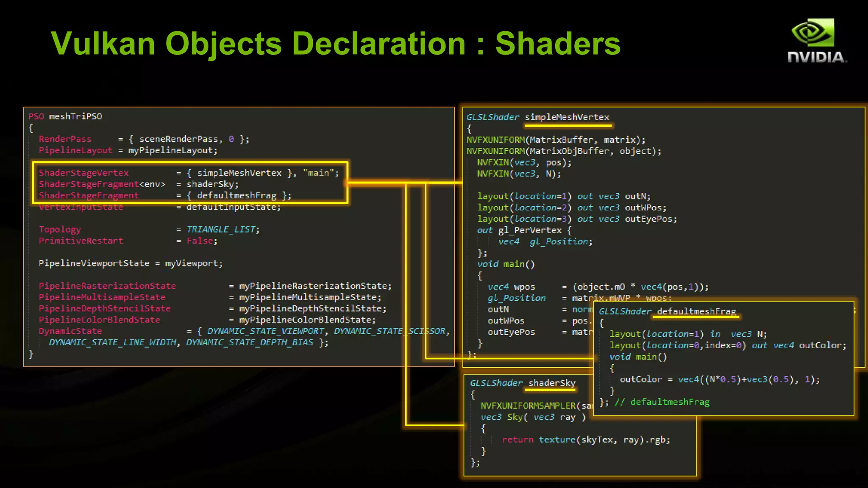Click the 'simpleMeshVertex' shader name heading
The width and height of the screenshot is (868, 488).
[567, 117]
